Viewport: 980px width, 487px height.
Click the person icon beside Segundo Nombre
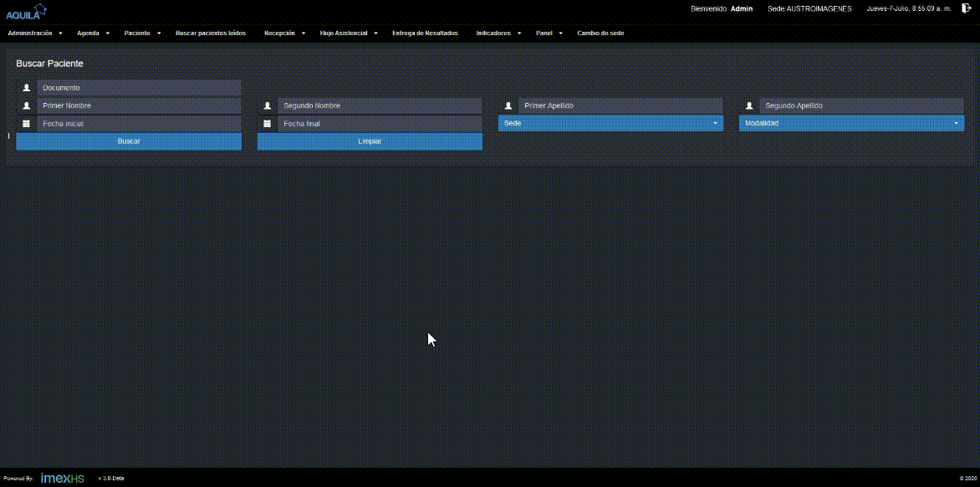(x=268, y=106)
